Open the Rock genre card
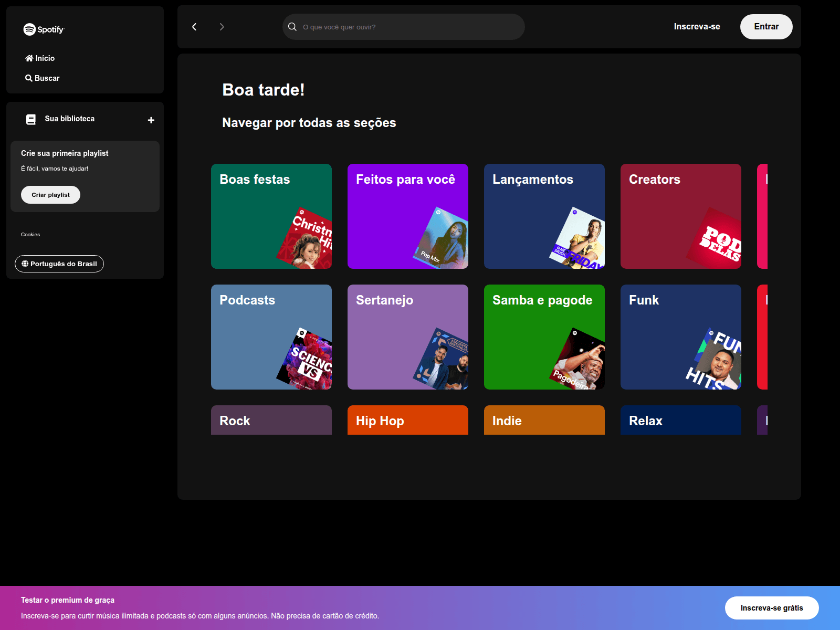The height and width of the screenshot is (630, 840). (271, 420)
